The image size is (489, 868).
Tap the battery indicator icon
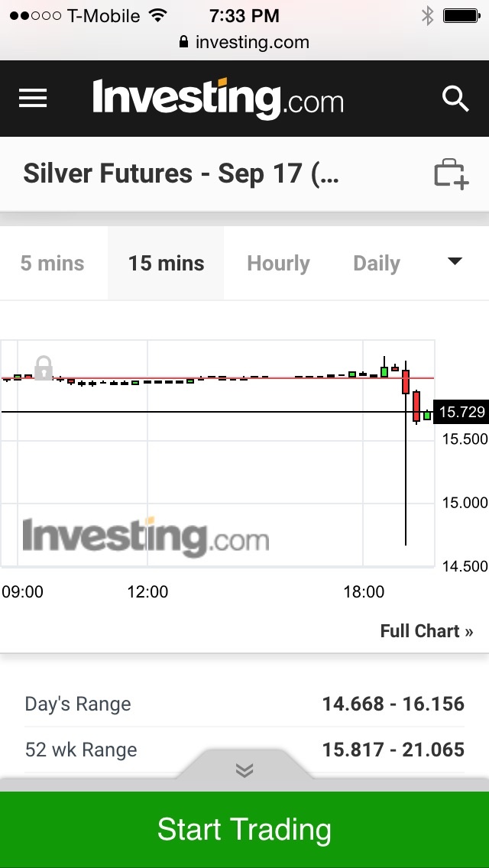pyautogui.click(x=461, y=15)
